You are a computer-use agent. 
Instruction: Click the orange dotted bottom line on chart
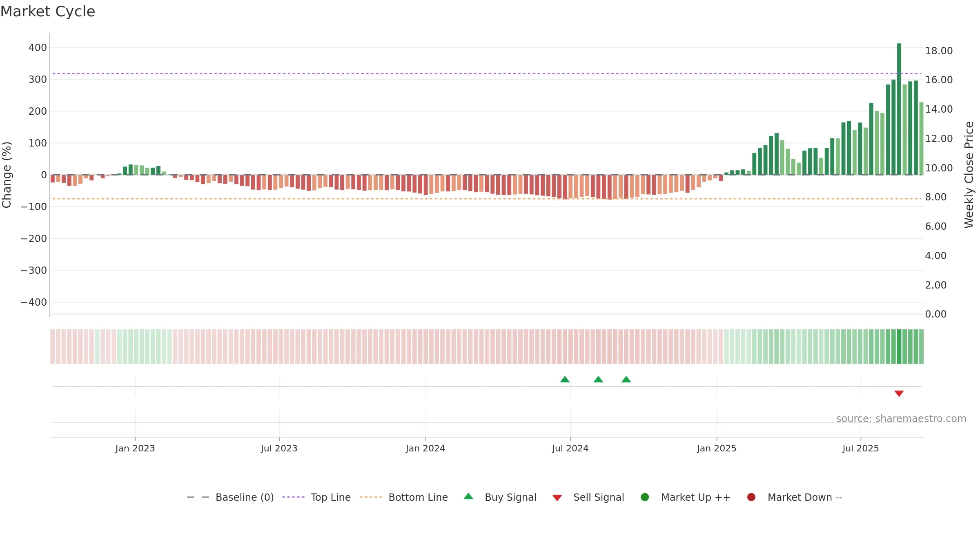487,199
